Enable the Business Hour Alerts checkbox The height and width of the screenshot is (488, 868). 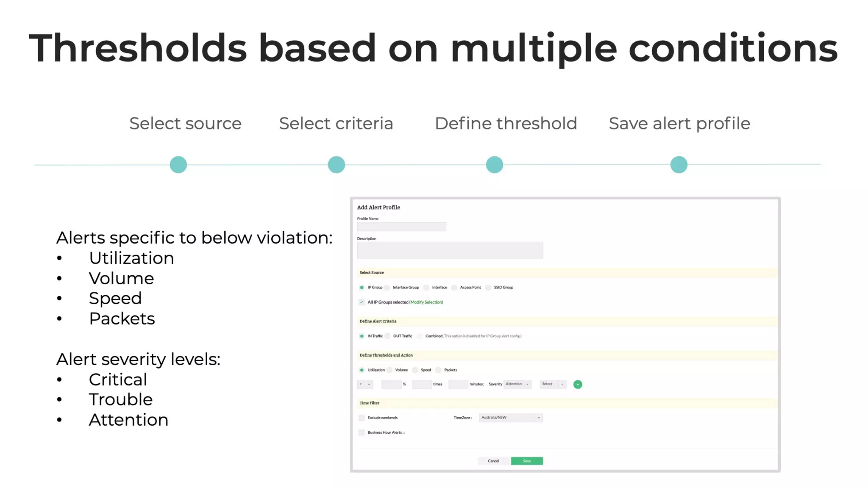point(362,433)
